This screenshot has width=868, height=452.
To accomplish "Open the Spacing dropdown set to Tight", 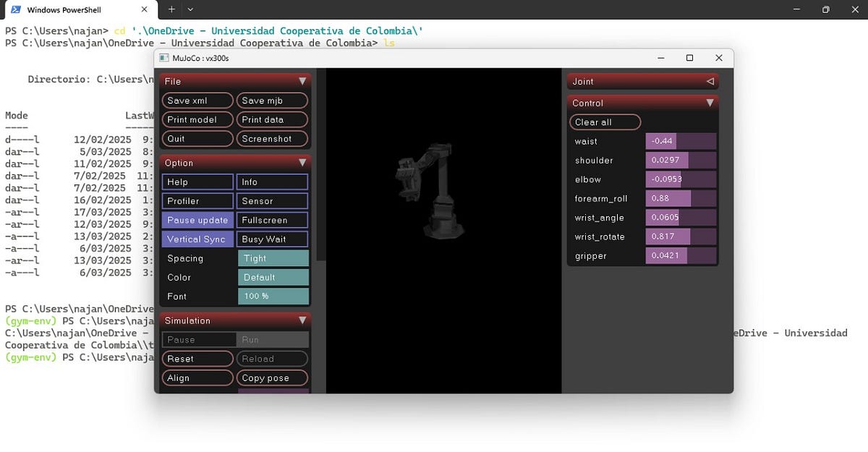I will (x=273, y=257).
